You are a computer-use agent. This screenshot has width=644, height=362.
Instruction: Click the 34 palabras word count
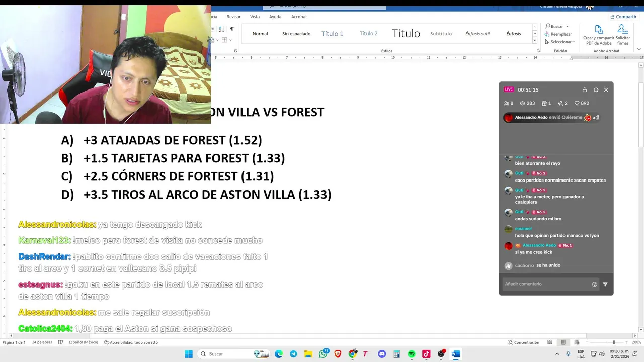pyautogui.click(x=42, y=342)
